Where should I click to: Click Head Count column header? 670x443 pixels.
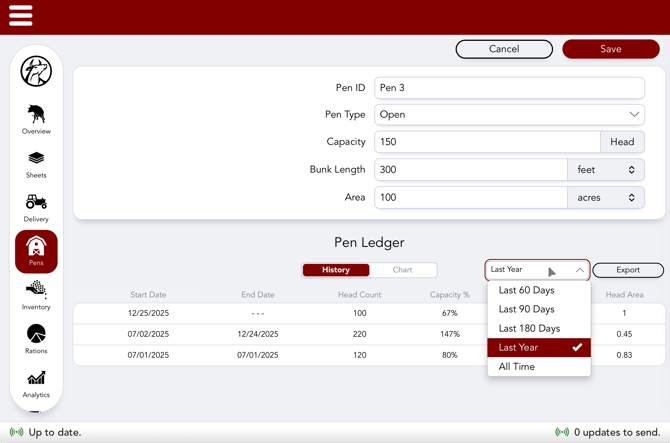pos(359,295)
